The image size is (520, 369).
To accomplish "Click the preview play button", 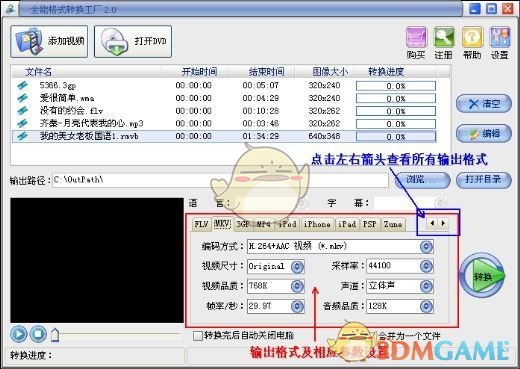I will [19, 334].
